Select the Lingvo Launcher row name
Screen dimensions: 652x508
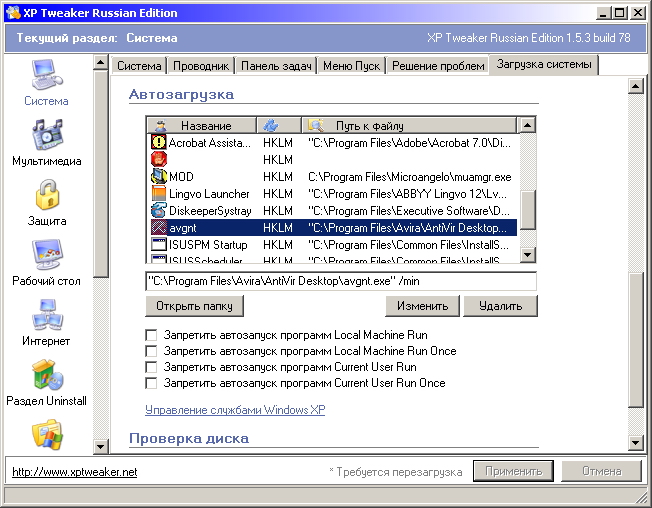coord(209,194)
